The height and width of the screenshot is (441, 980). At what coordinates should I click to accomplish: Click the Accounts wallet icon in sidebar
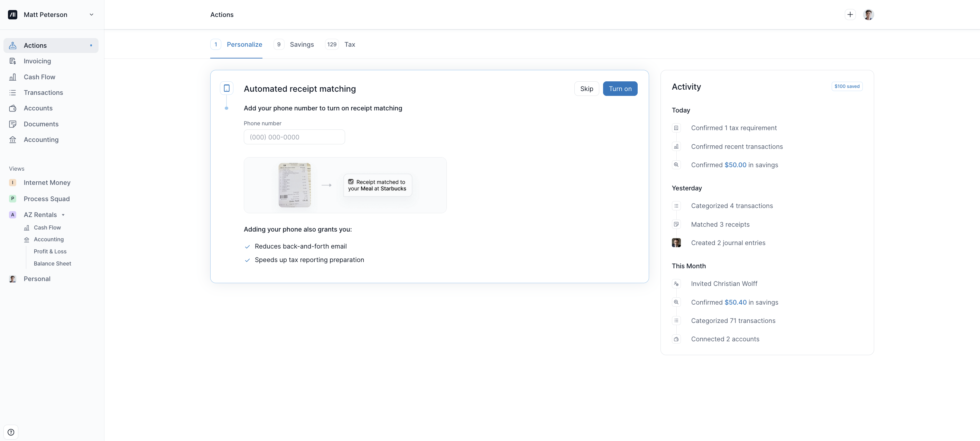pyautogui.click(x=12, y=108)
